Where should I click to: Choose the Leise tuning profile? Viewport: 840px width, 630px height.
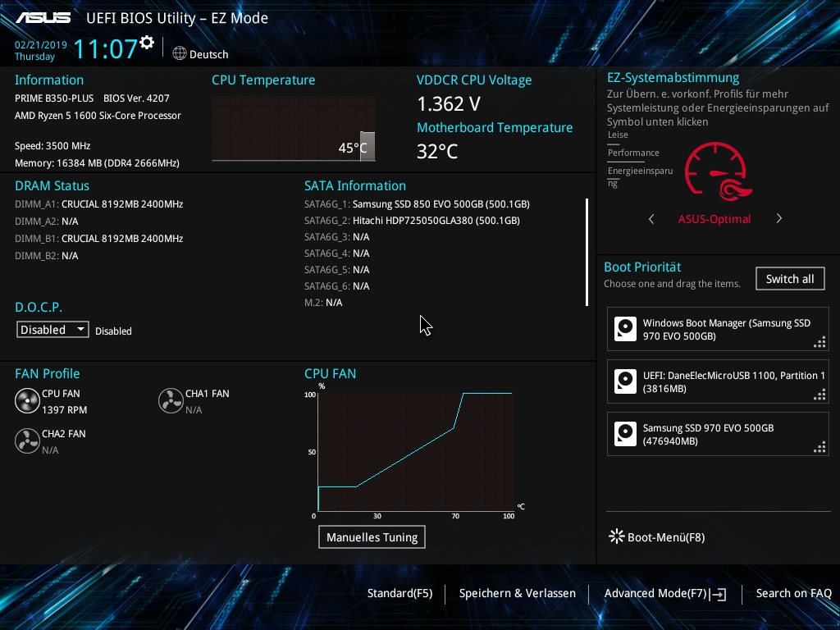618,135
